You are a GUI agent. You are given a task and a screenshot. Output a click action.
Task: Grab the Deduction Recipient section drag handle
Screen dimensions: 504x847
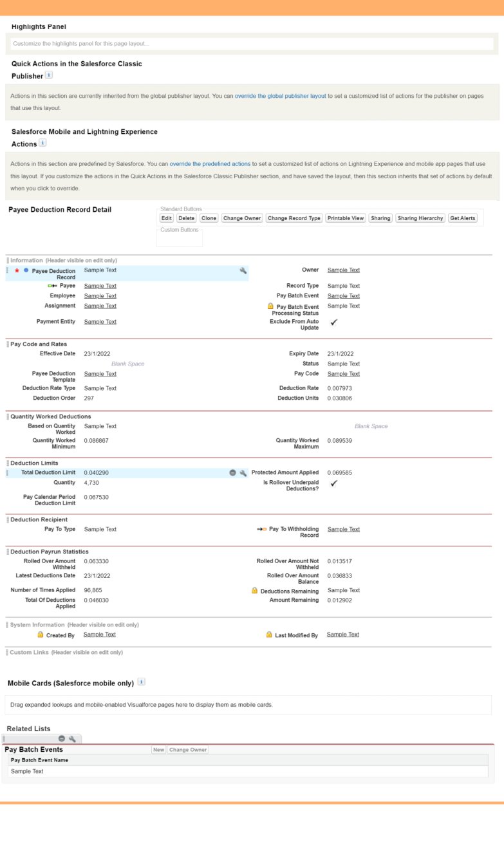[8, 520]
